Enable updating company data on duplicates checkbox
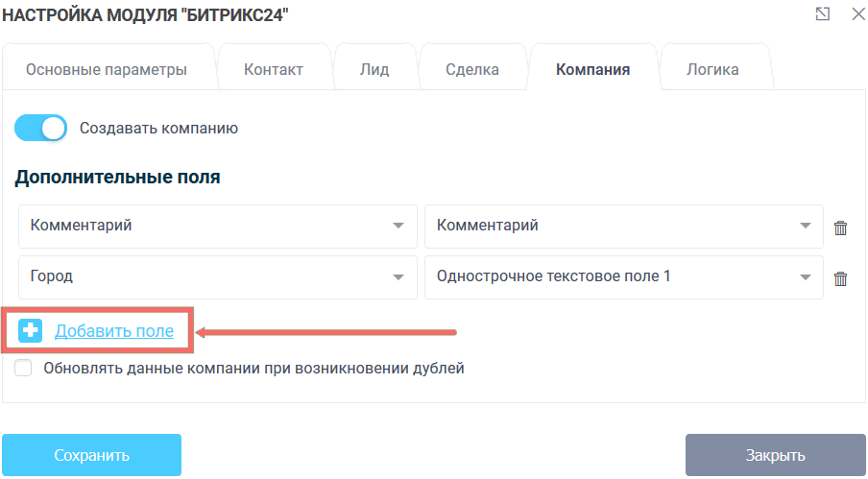 [x=24, y=368]
